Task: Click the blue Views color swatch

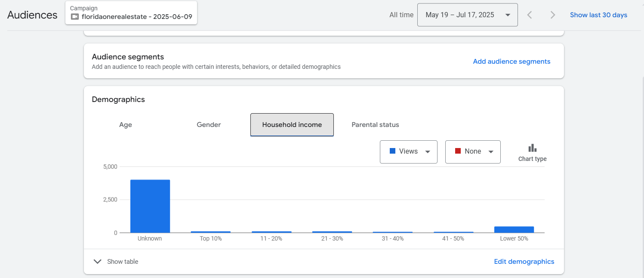Action: 392,151
